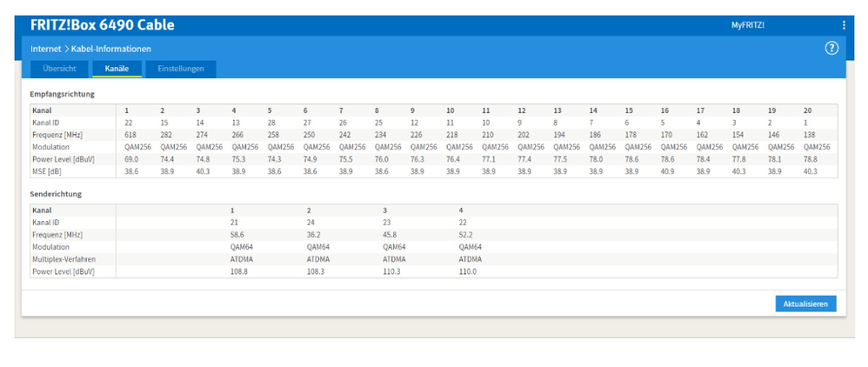868x367 pixels.
Task: Click the Aktualisieren button
Action: [x=805, y=304]
